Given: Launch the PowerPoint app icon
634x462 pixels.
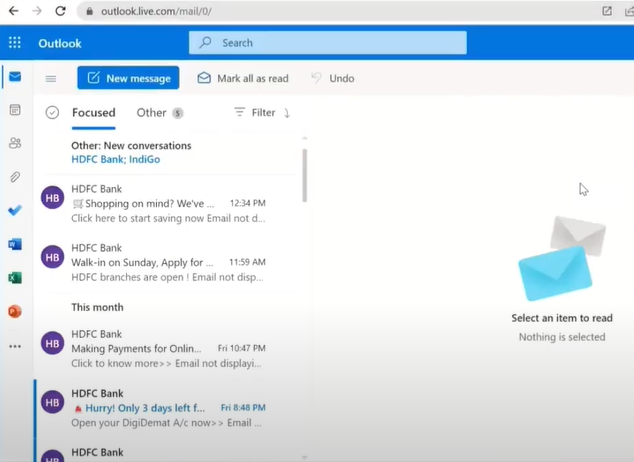Looking at the screenshot, I should click(15, 311).
